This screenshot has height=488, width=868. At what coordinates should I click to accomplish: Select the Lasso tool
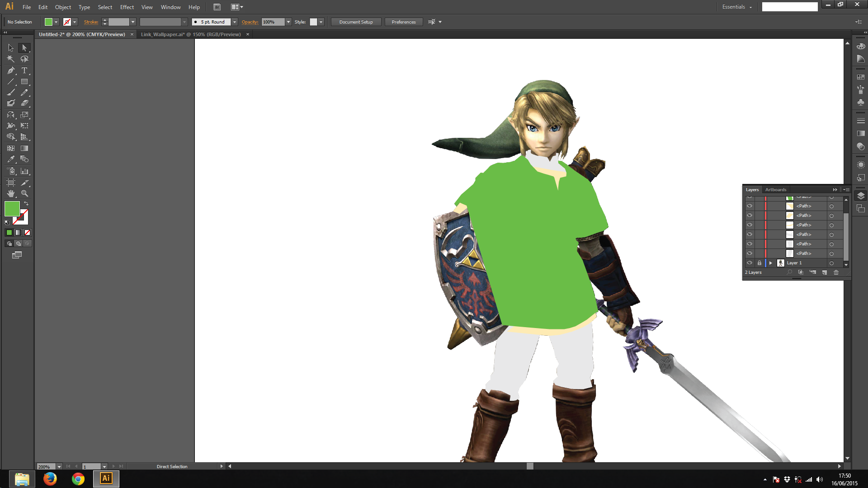click(24, 59)
